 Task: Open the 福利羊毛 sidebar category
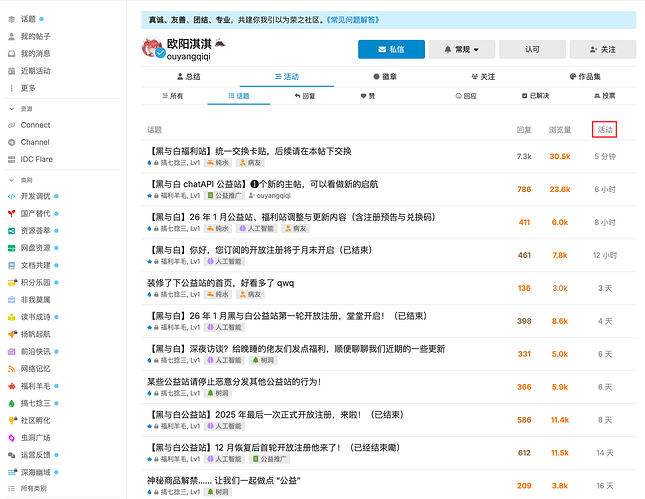[35, 386]
